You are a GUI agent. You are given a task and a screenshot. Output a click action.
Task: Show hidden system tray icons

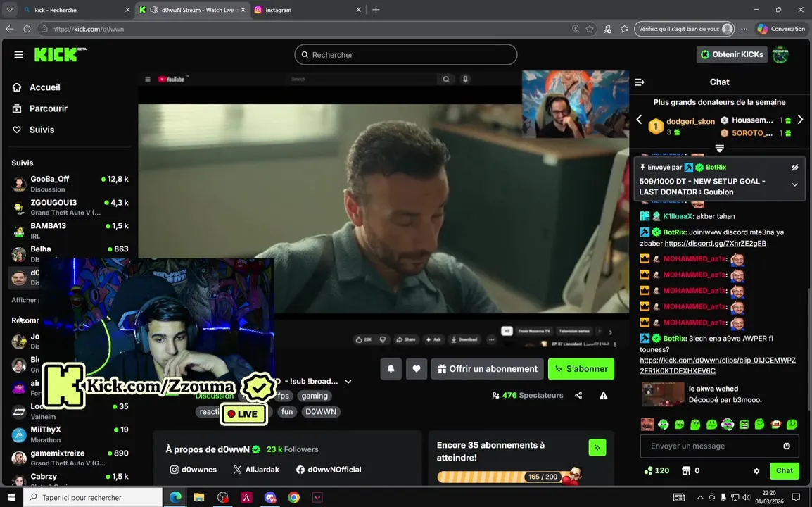pos(700,498)
